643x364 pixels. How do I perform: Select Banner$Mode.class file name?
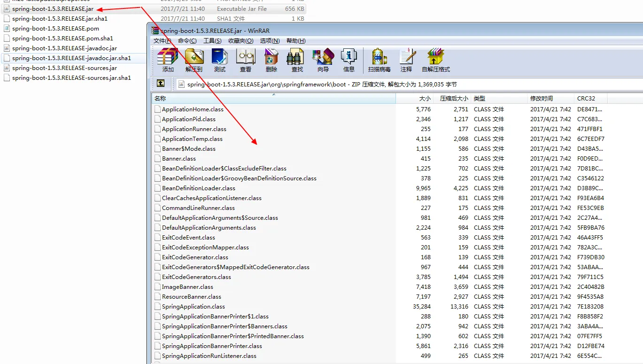(189, 149)
